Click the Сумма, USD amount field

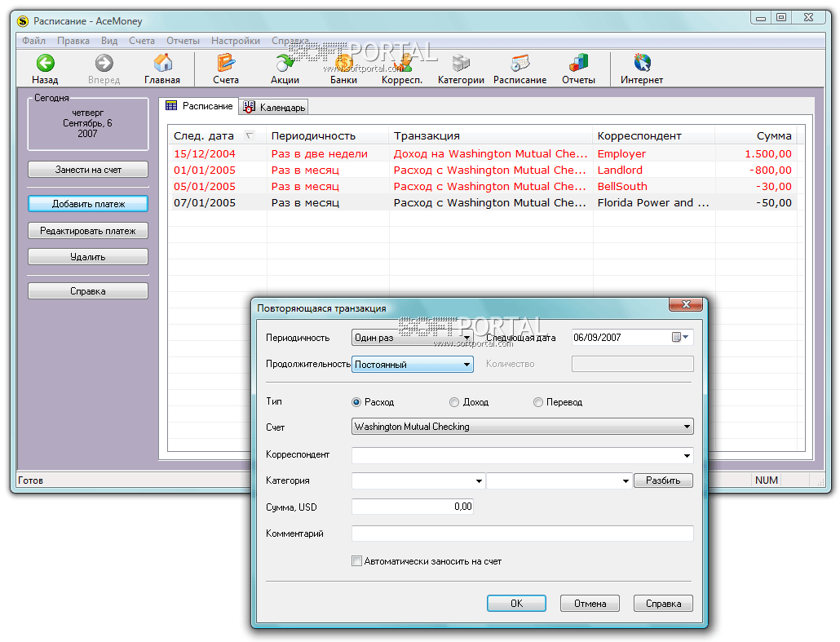click(413, 507)
